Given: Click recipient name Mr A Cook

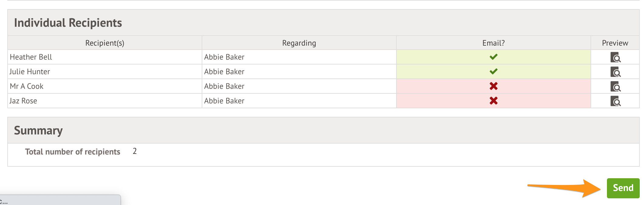Looking at the screenshot, I should coord(27,86).
